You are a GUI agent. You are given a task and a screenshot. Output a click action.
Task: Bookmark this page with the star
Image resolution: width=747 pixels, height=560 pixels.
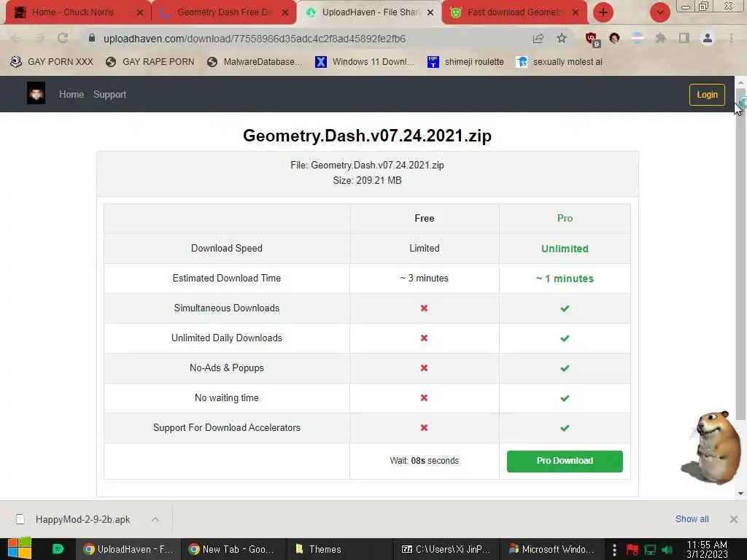[562, 38]
